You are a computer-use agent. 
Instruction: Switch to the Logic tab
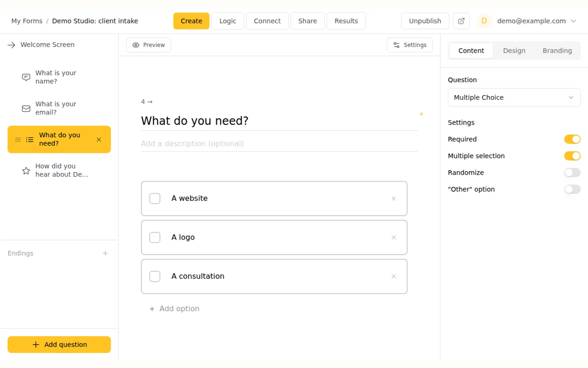point(228,21)
